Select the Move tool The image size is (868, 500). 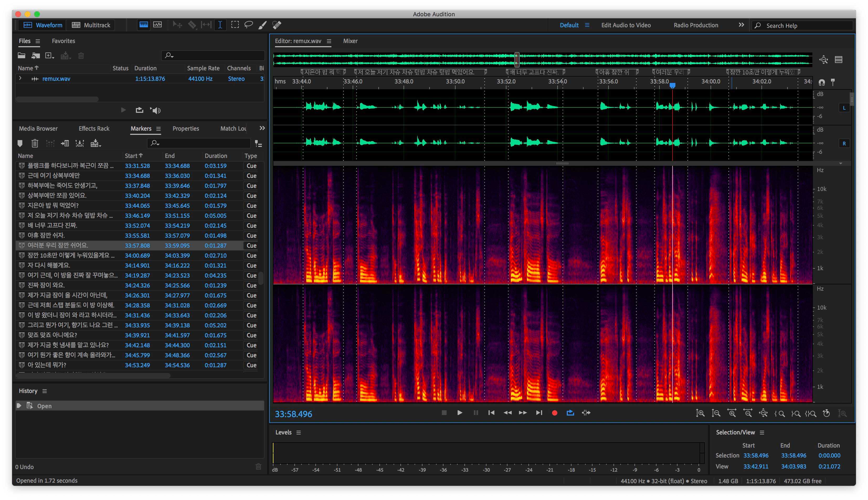pyautogui.click(x=177, y=25)
